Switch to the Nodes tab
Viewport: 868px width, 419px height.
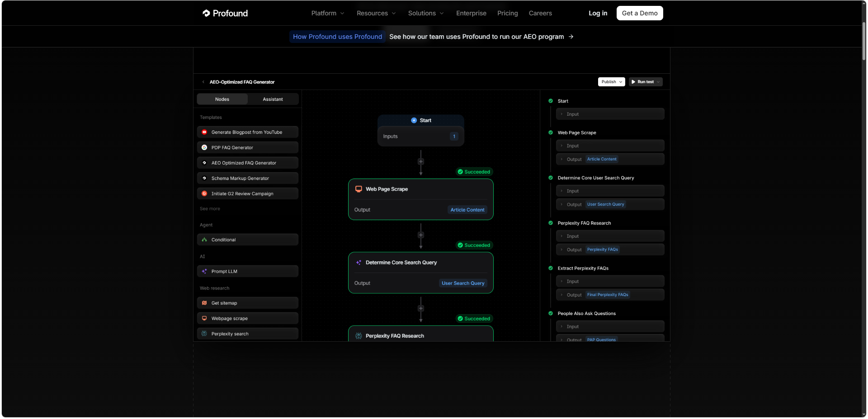point(222,99)
